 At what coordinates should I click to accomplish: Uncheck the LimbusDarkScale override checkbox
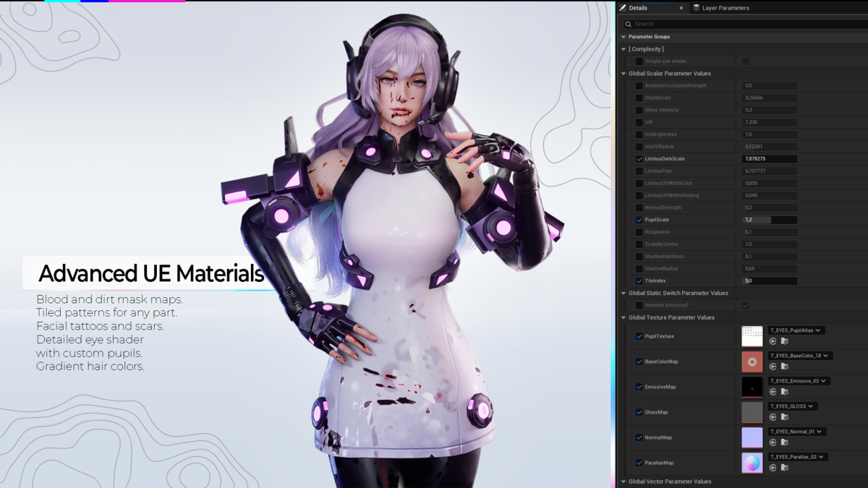pyautogui.click(x=639, y=158)
